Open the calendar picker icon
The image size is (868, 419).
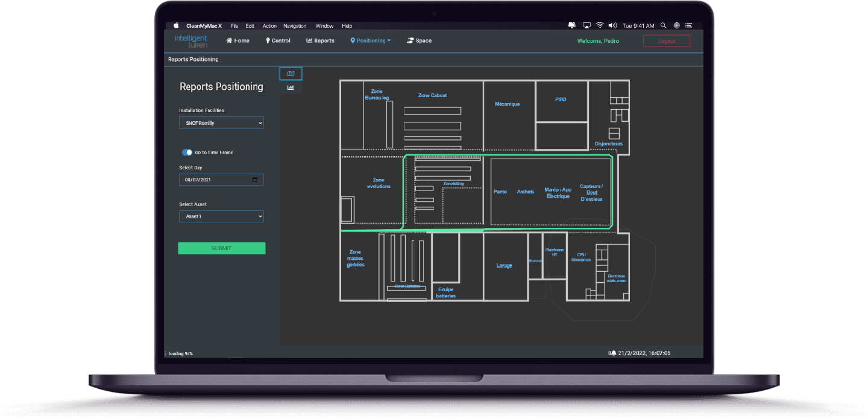click(255, 180)
